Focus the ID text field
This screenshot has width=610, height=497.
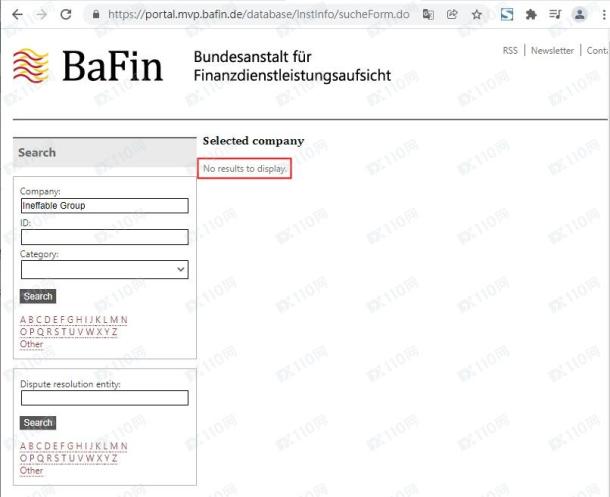(x=104, y=237)
